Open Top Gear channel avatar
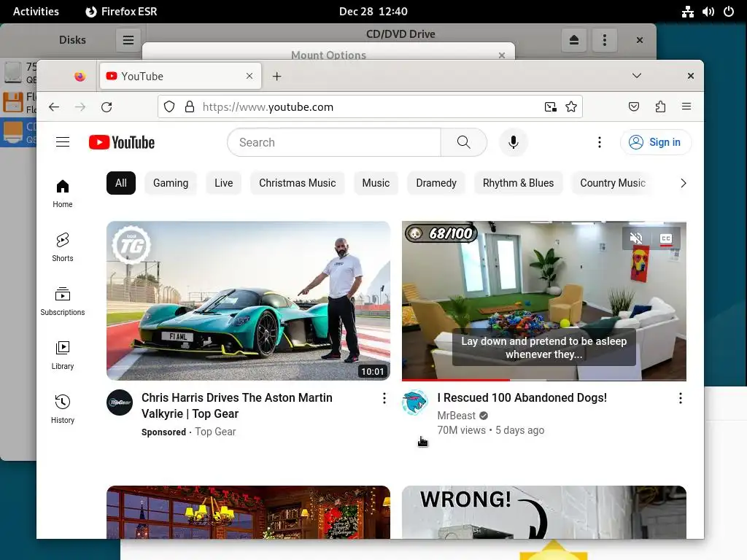 coord(120,402)
